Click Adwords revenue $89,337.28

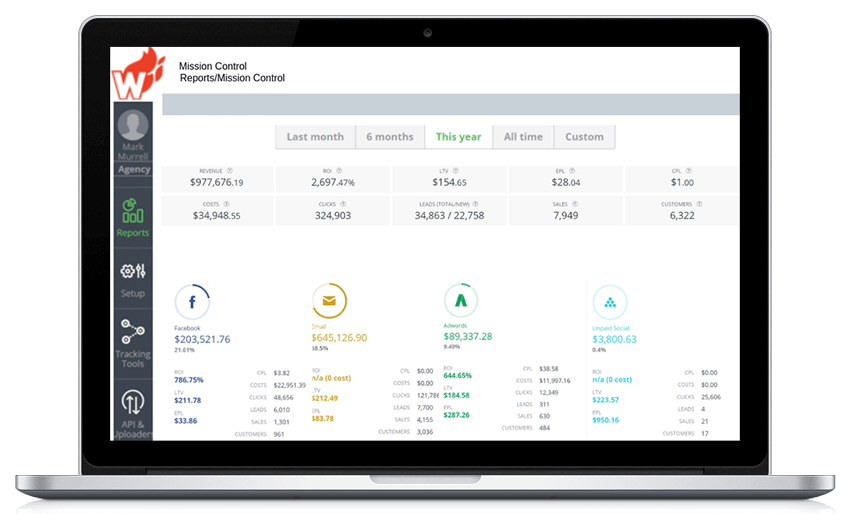[468, 336]
